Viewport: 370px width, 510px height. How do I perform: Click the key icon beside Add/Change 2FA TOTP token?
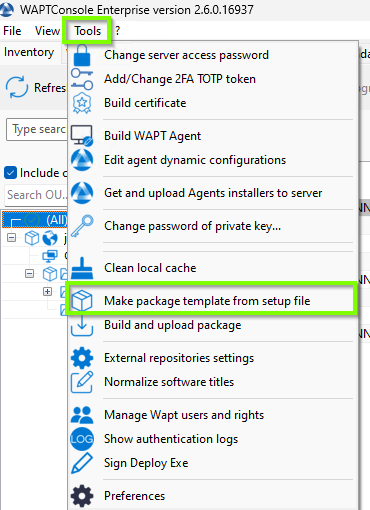[x=82, y=79]
